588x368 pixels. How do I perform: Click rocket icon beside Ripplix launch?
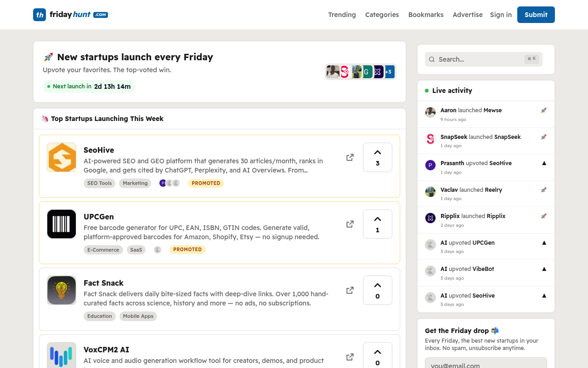544,216
